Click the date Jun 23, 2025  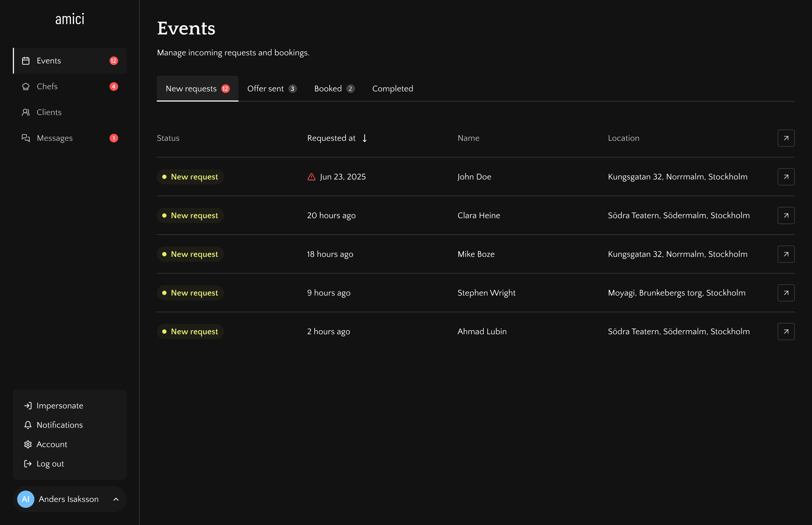point(343,177)
